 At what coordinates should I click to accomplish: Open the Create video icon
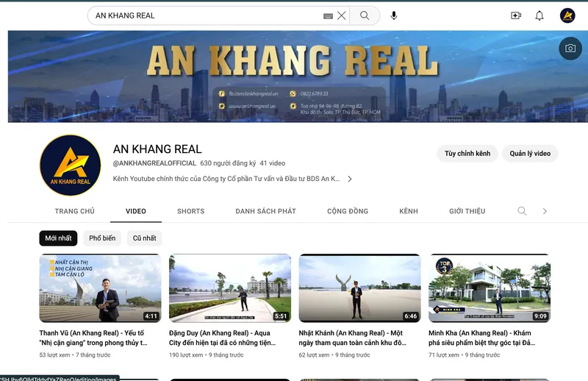pos(516,15)
